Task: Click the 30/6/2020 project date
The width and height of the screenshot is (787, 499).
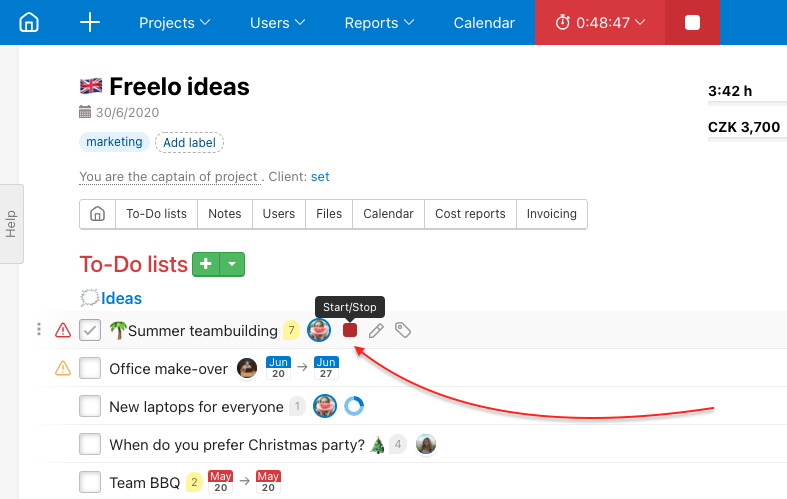Action: pyautogui.click(x=127, y=112)
